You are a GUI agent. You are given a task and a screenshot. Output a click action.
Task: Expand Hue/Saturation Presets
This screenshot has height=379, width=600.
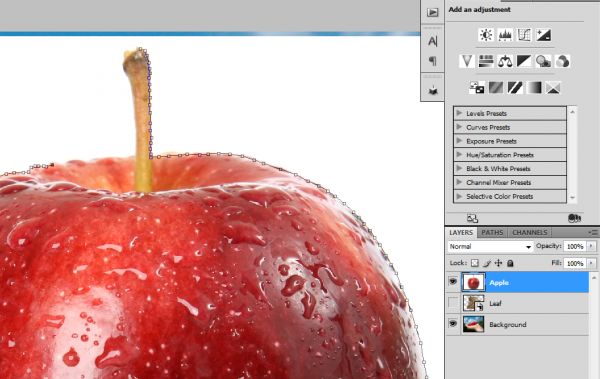(459, 155)
